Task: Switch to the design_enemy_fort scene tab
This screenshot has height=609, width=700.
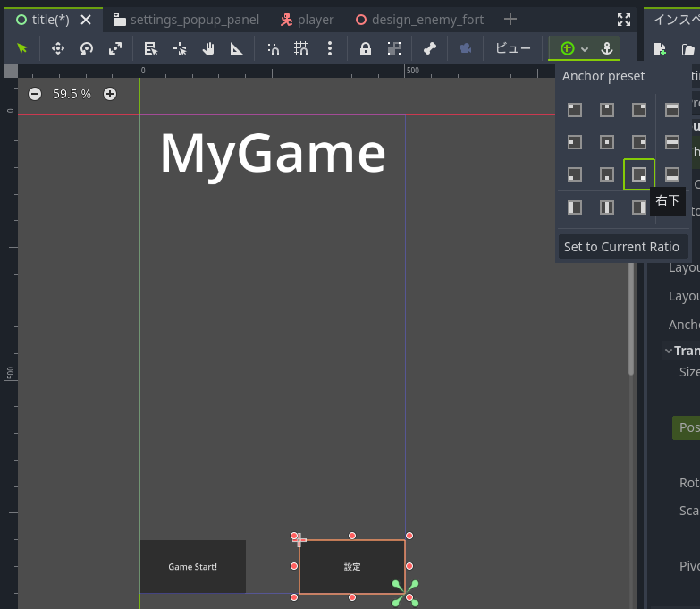Action: 419,20
